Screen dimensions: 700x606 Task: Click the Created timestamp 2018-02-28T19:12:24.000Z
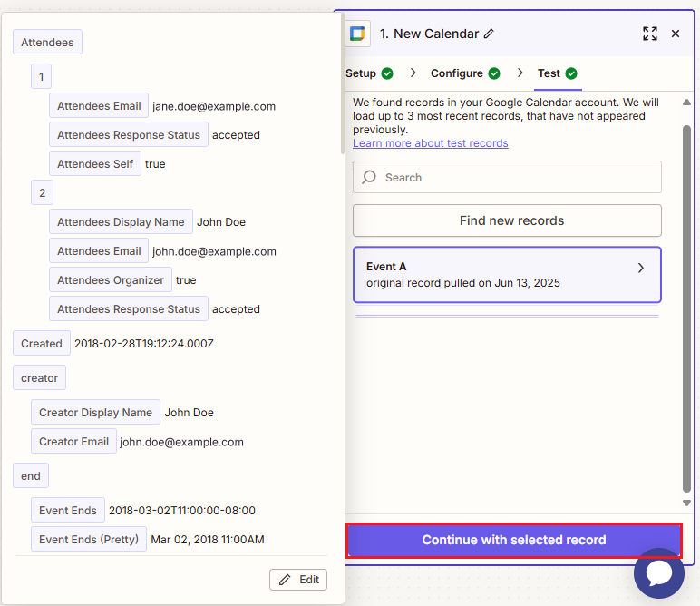144,344
